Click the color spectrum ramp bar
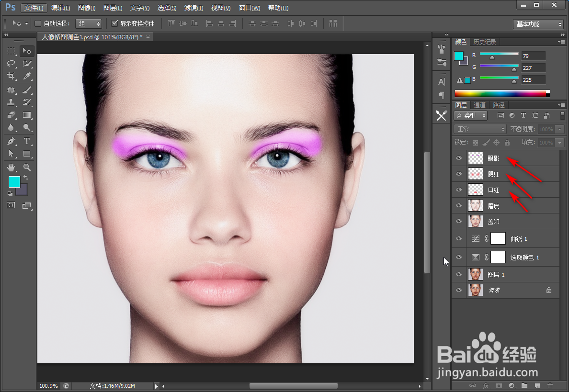This screenshot has width=569, height=392. [x=502, y=93]
